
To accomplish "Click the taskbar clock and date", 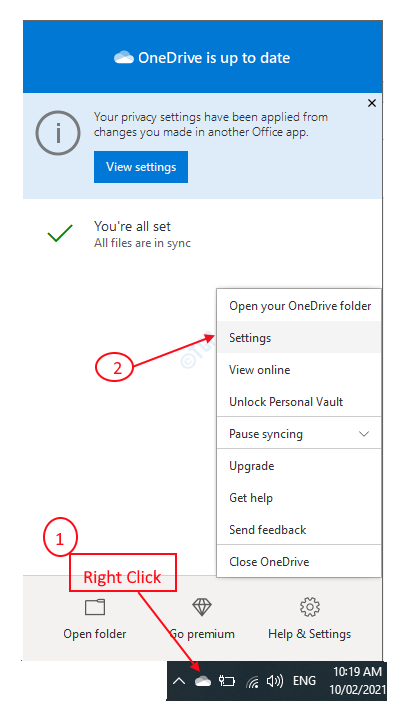I will pos(356,680).
